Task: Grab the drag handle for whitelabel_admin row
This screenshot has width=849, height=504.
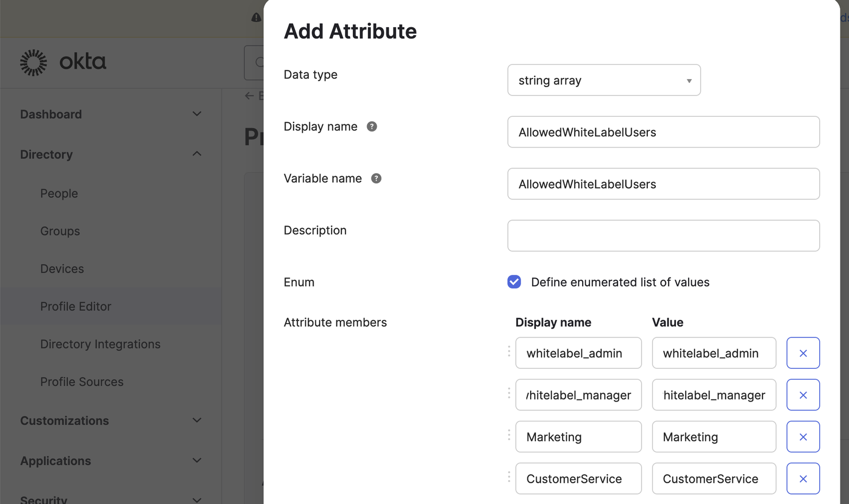Action: coord(509,351)
